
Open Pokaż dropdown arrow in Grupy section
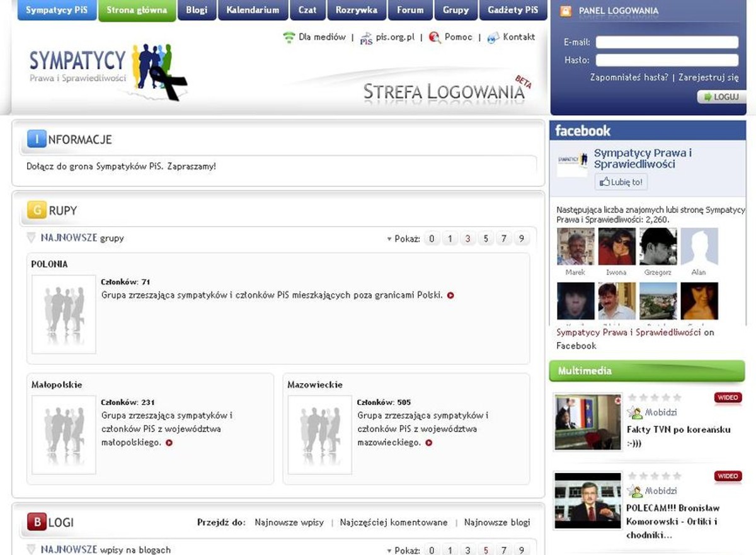tap(389, 239)
